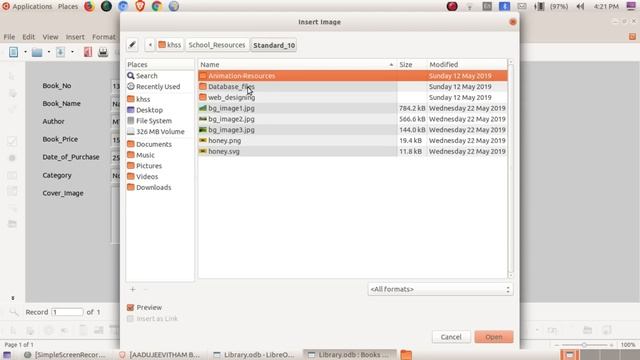Click the Bluetooth icon in system tray
Image resolution: width=640 pixels, height=360 pixels.
504,7
